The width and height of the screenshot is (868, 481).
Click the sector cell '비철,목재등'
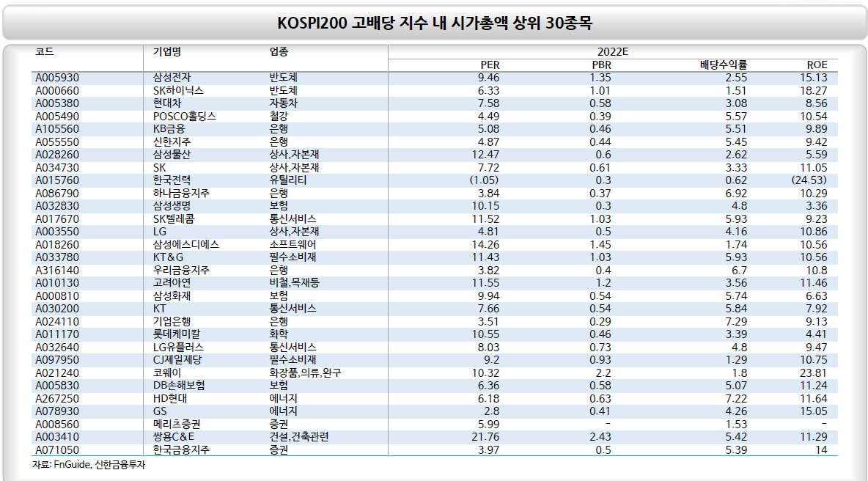294,283
